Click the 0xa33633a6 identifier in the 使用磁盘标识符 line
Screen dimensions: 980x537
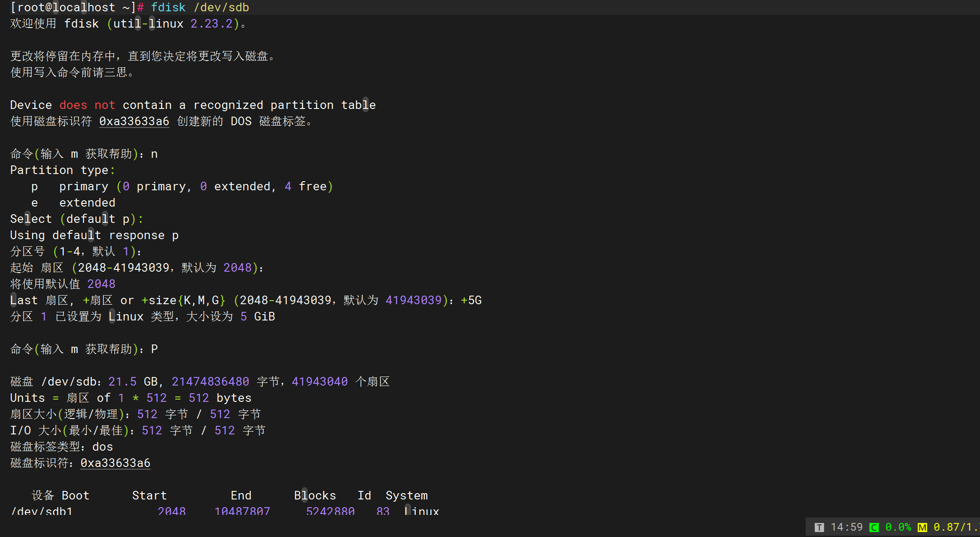pyautogui.click(x=134, y=121)
